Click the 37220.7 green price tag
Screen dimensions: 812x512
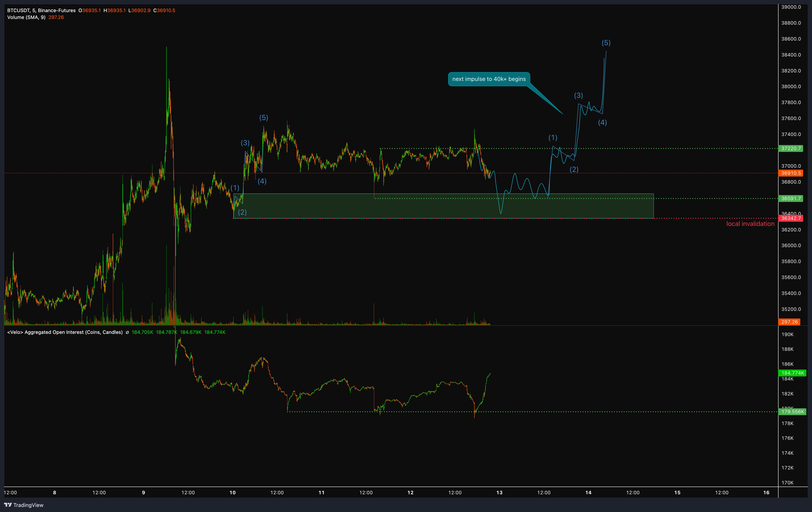click(791, 148)
